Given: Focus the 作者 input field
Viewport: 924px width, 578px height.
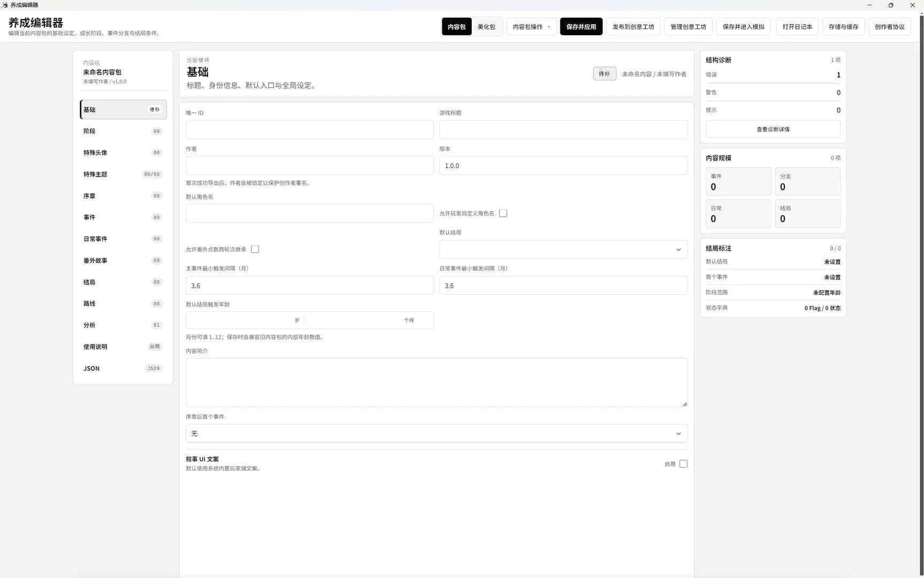Looking at the screenshot, I should click(x=310, y=165).
